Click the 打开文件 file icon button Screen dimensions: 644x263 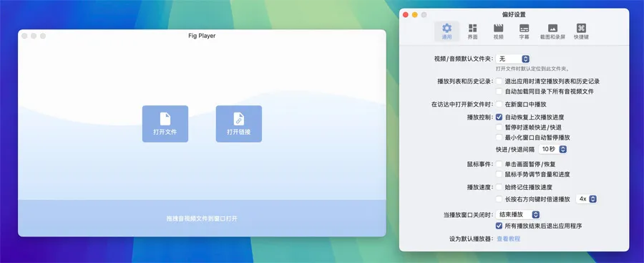(165, 124)
